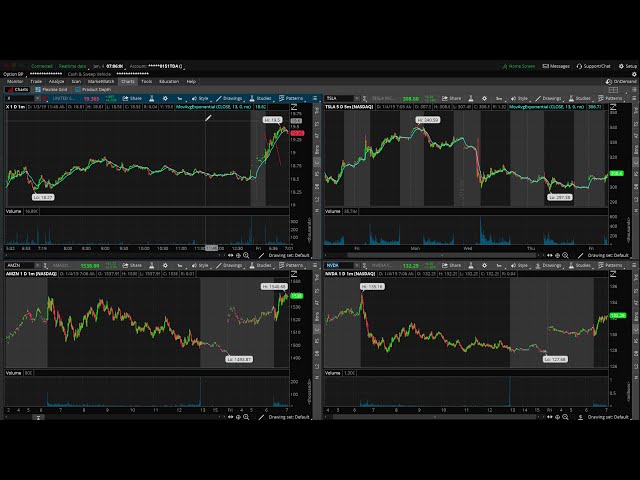Open chart settings gear in TSLA chart
The height and width of the screenshot is (480, 640).
pyautogui.click(x=484, y=98)
